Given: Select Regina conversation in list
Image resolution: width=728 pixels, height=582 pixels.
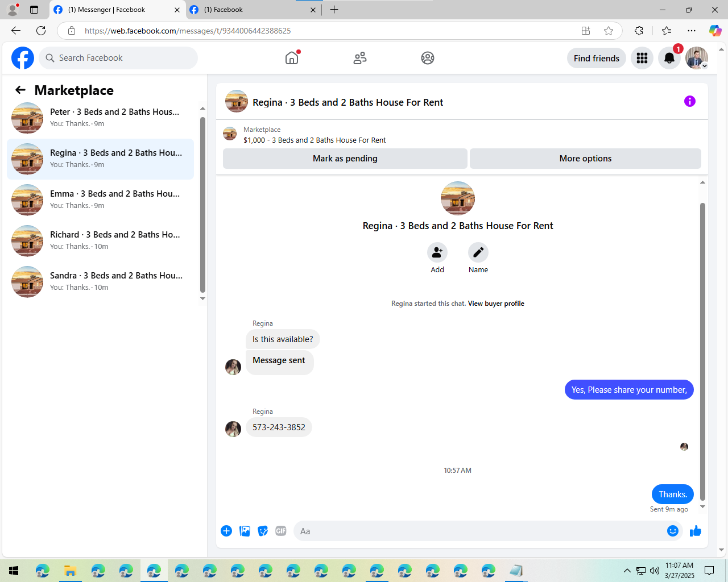Looking at the screenshot, I should 100,159.
